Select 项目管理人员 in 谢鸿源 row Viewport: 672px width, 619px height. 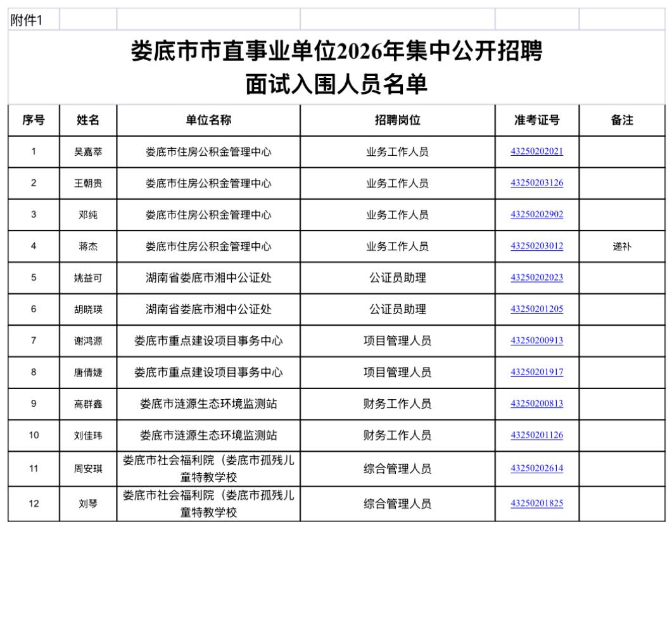(x=397, y=341)
